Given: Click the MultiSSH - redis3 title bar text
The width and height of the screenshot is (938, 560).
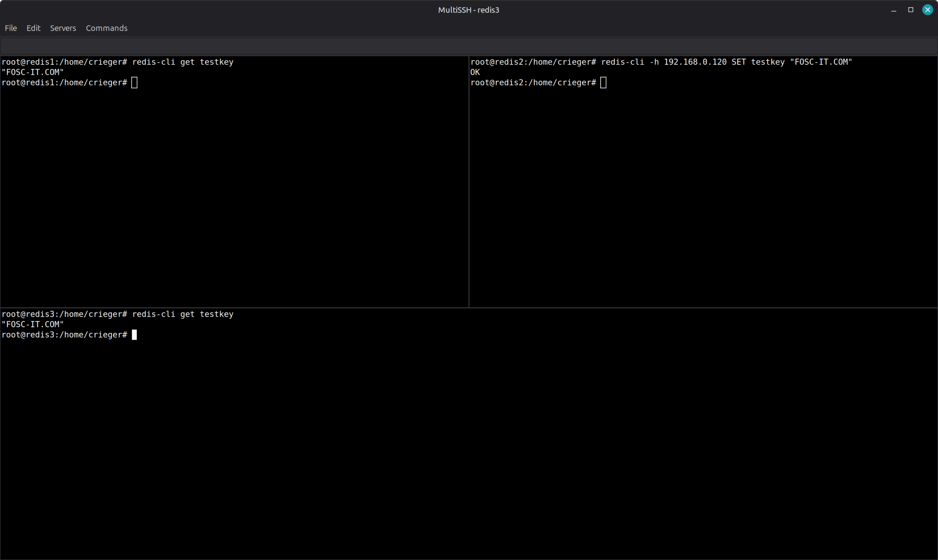Looking at the screenshot, I should pos(468,10).
